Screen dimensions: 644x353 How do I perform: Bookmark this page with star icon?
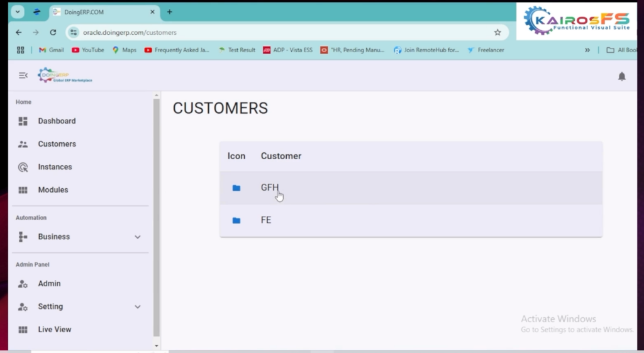tap(497, 32)
